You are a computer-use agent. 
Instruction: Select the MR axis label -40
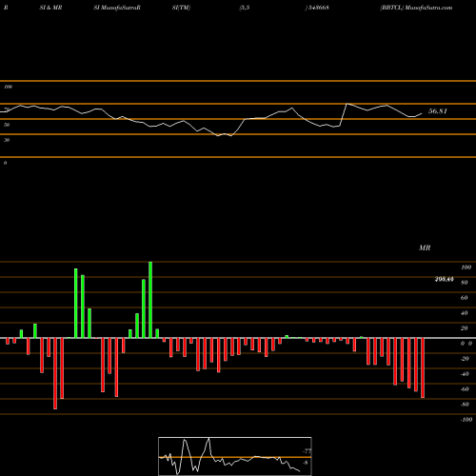(x=465, y=374)
